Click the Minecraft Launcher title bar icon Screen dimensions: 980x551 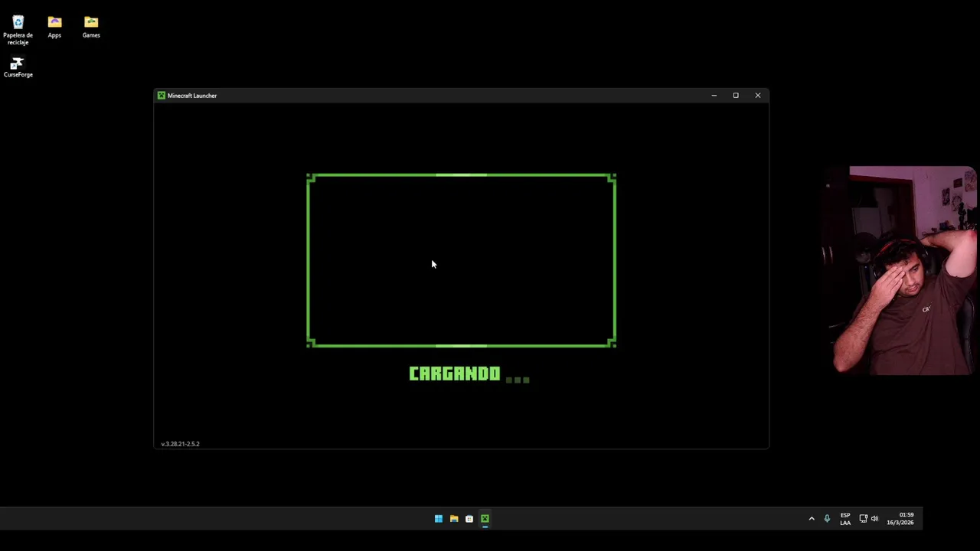click(161, 96)
